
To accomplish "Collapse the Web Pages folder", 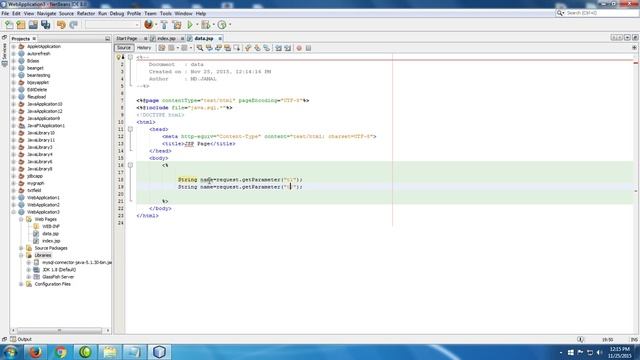I will [21, 219].
